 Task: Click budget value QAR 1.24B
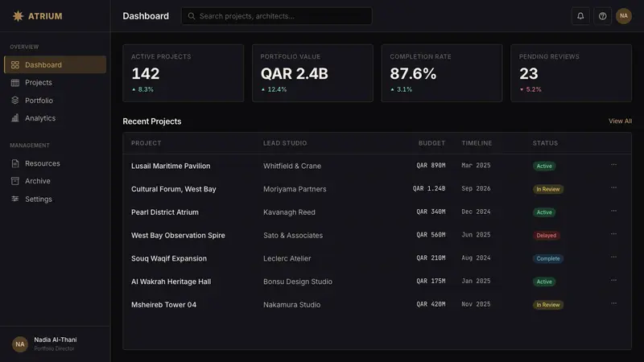pos(429,188)
